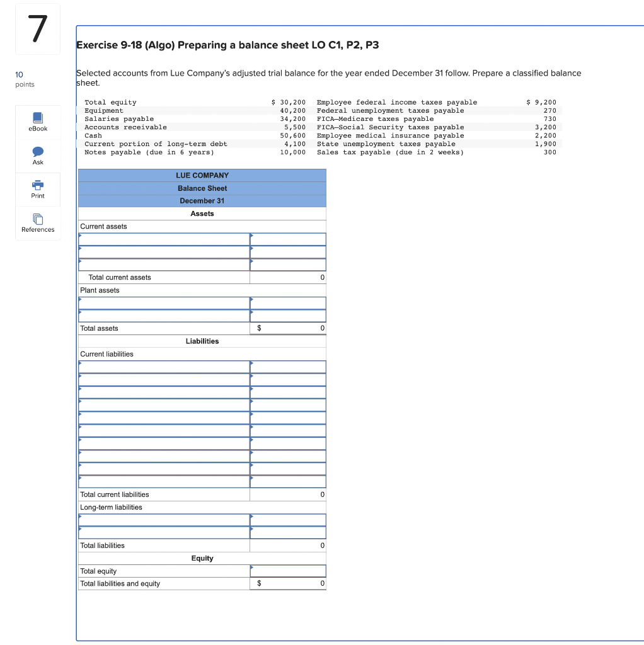Open the second Plant assets account selector

[x=163, y=316]
